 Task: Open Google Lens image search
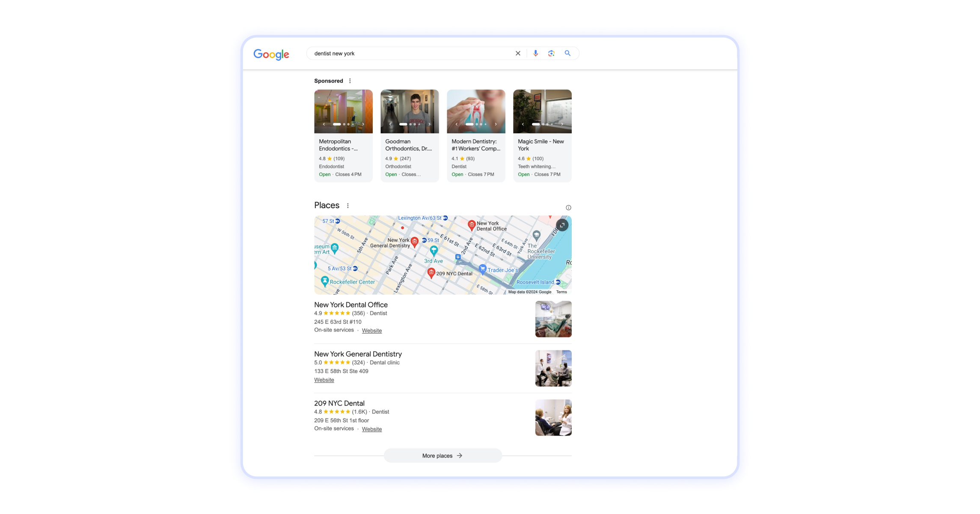coord(551,53)
